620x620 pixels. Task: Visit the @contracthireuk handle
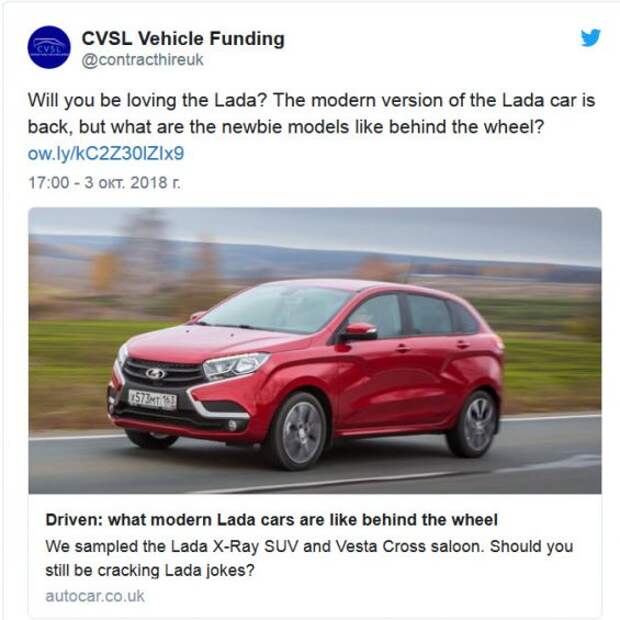coord(142,60)
